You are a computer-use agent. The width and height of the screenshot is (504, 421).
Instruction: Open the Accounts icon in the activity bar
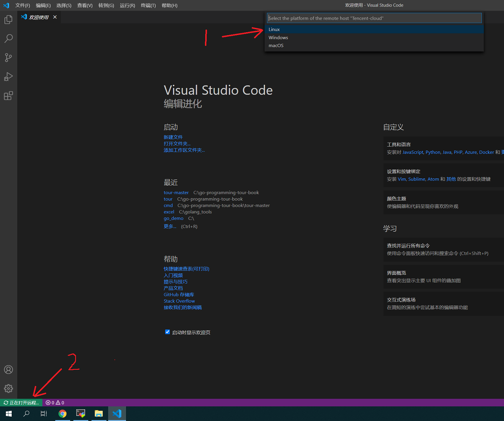pyautogui.click(x=8, y=369)
